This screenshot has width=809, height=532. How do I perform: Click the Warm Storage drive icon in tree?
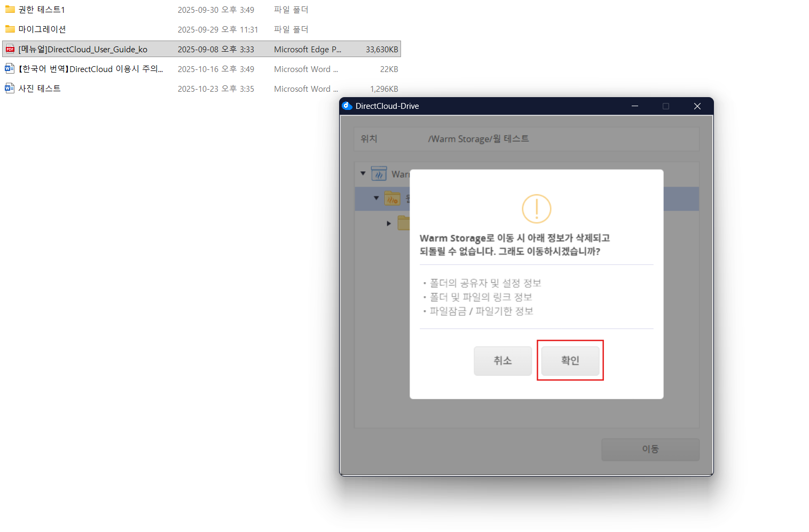379,174
